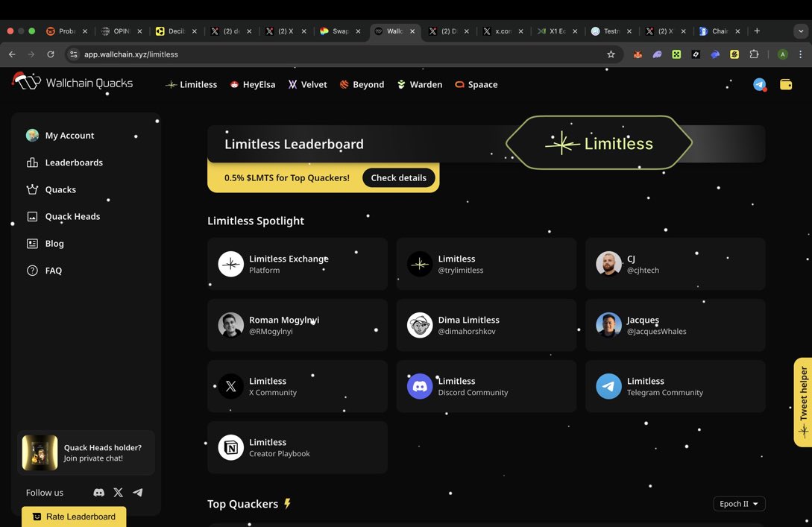Select the Velvet project tab
812x527 pixels.
point(308,84)
